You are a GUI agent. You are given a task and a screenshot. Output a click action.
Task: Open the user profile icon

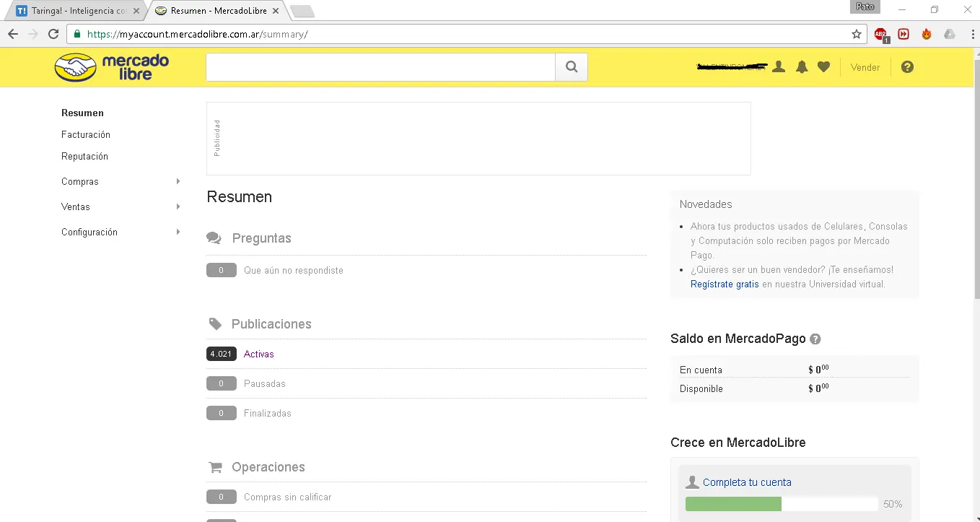coord(778,67)
